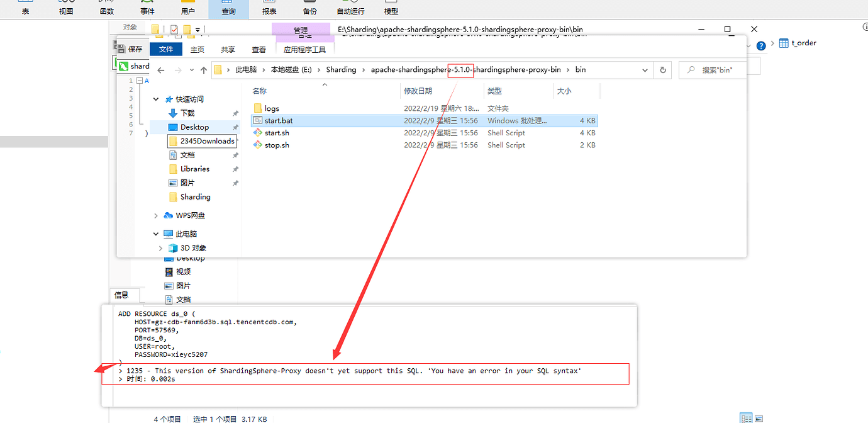This screenshot has height=423, width=868.
Task: Go back using the Explorer back arrow
Action: pyautogui.click(x=161, y=70)
